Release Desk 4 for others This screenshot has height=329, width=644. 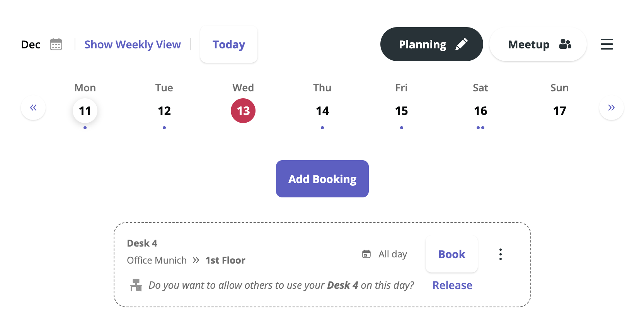coord(452,285)
